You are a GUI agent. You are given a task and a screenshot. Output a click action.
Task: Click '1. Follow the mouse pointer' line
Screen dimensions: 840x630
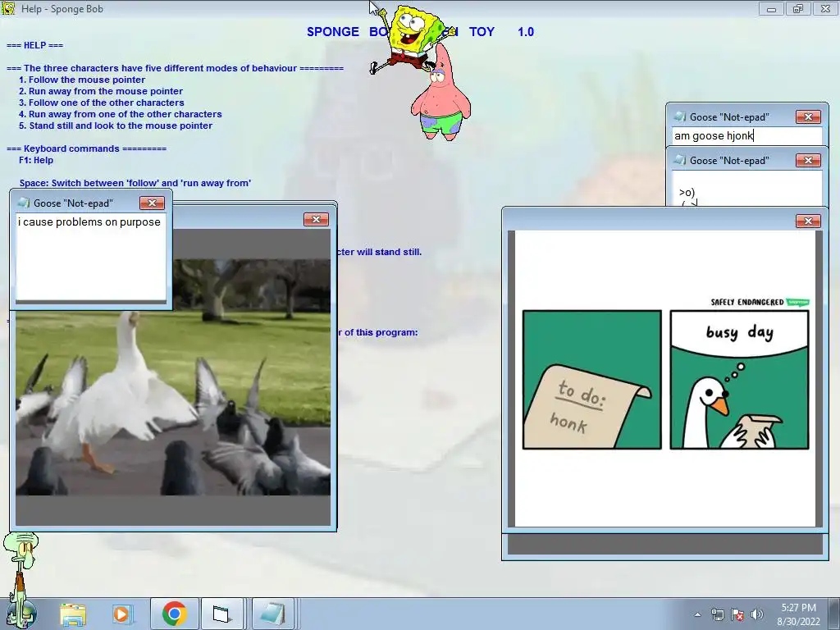tap(82, 80)
